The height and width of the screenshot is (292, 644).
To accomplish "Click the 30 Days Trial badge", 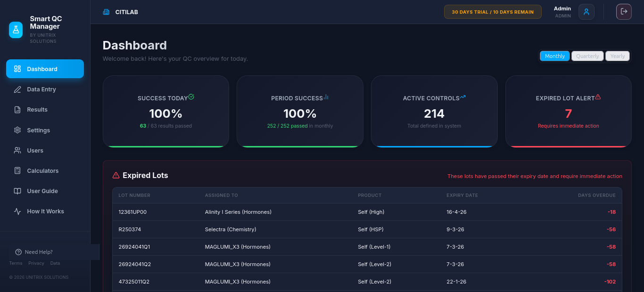I will tap(493, 12).
